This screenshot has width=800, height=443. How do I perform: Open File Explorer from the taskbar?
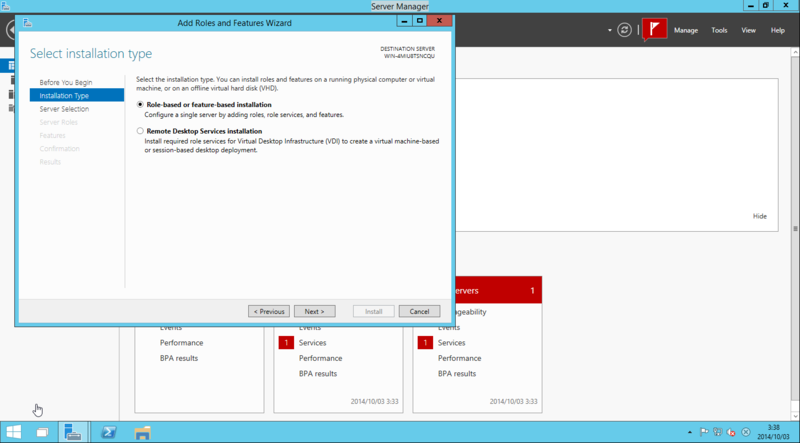pos(142,432)
